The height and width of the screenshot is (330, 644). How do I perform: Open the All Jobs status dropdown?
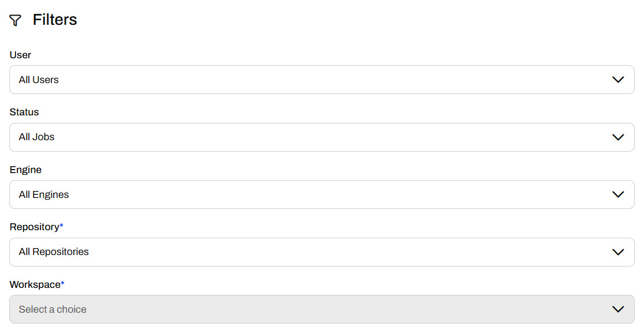coord(312,137)
